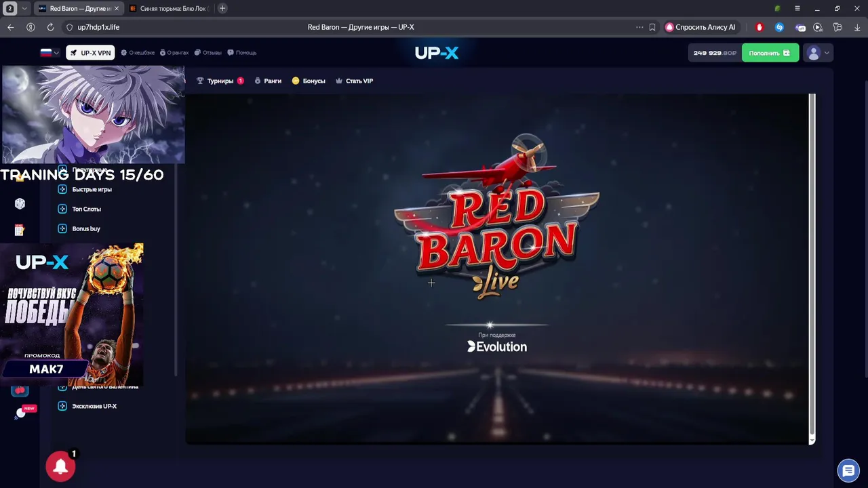Select Топ Слоты category in sidebar
This screenshot has height=488, width=868.
(x=79, y=209)
